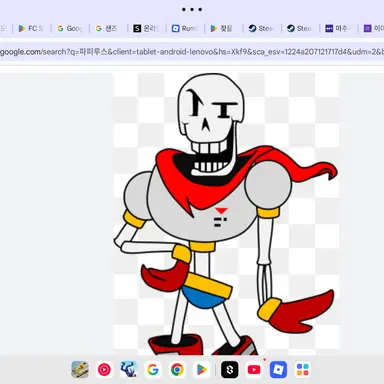Open the app drawer grid icon in the dock
Image resolution: width=384 pixels, height=384 pixels.
pyautogui.click(x=303, y=369)
